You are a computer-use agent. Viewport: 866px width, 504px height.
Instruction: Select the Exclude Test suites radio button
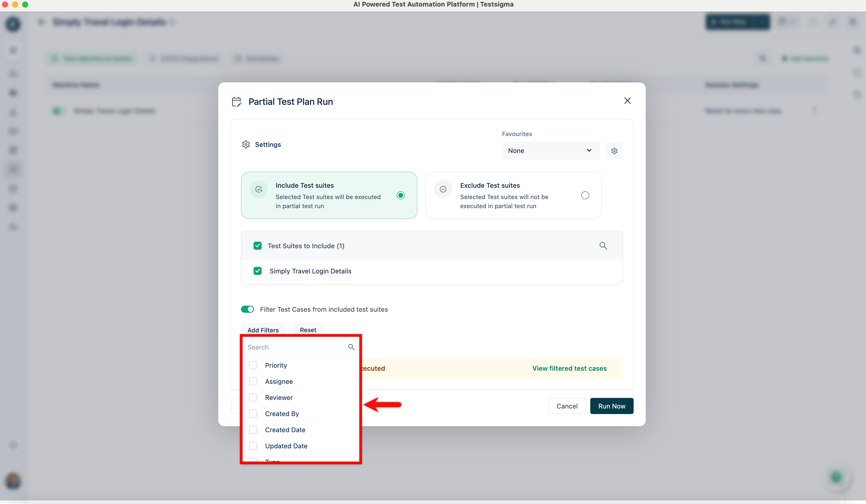click(585, 196)
